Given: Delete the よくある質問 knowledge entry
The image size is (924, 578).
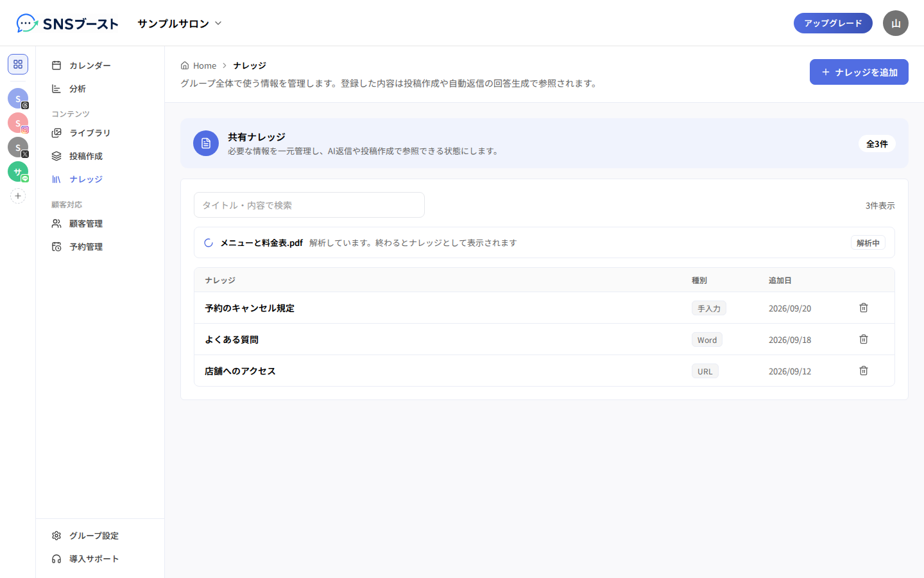Looking at the screenshot, I should coord(864,339).
